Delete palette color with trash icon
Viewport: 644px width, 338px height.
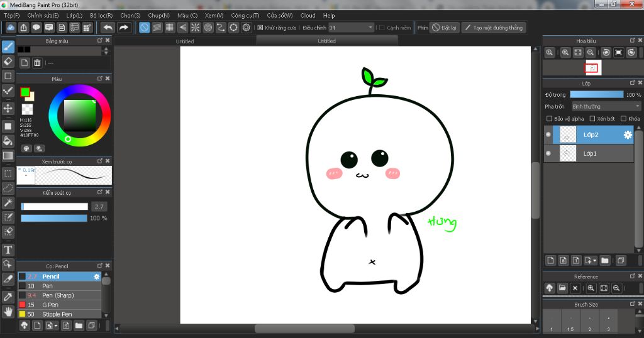click(x=37, y=63)
